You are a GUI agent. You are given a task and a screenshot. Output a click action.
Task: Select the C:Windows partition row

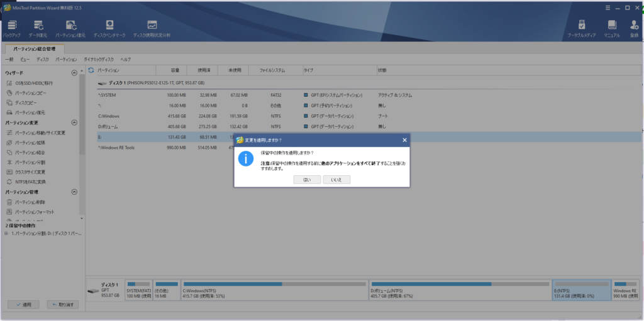[x=369, y=116]
